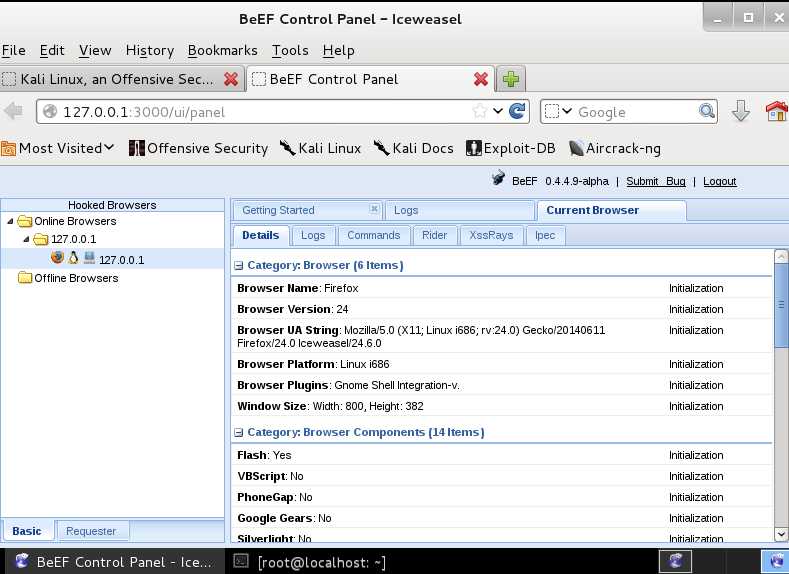Go to home page icon

(776, 111)
